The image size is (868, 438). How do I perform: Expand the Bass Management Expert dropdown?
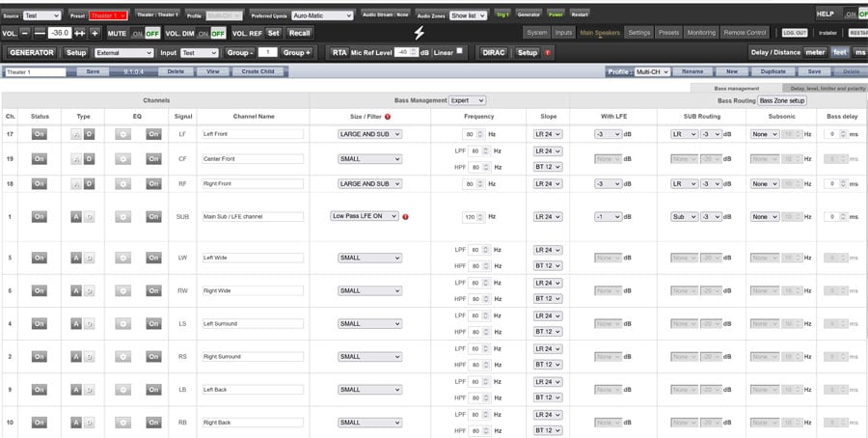[x=469, y=100]
